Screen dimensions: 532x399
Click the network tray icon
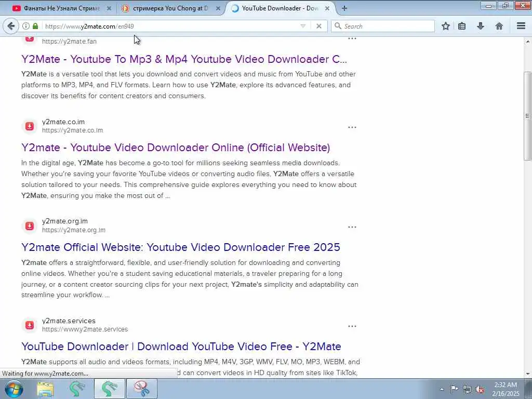467,389
